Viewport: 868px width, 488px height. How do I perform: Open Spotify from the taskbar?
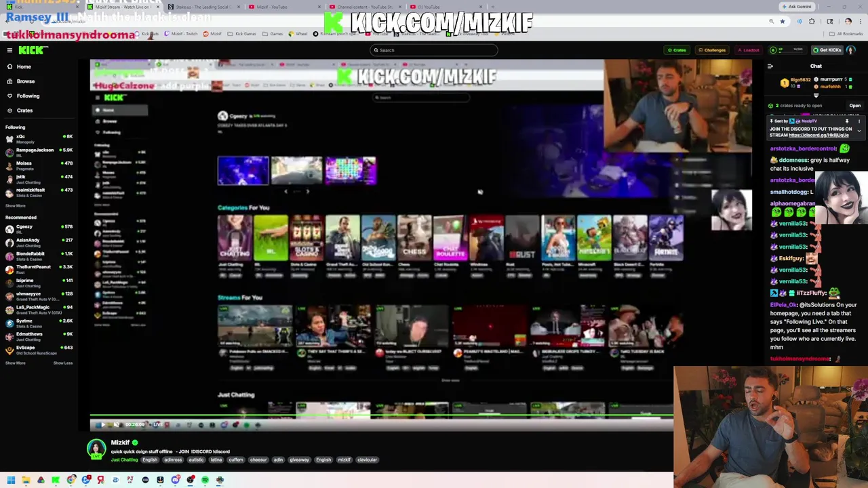click(x=205, y=480)
